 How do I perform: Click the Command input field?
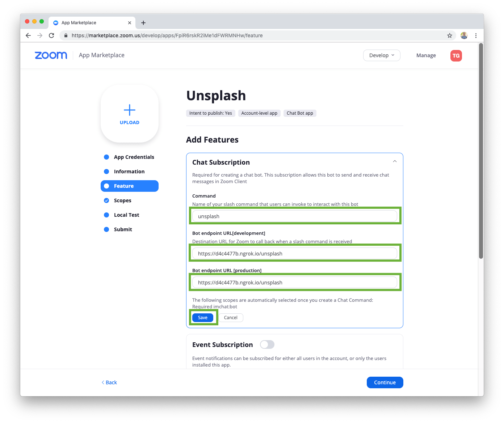click(x=295, y=216)
